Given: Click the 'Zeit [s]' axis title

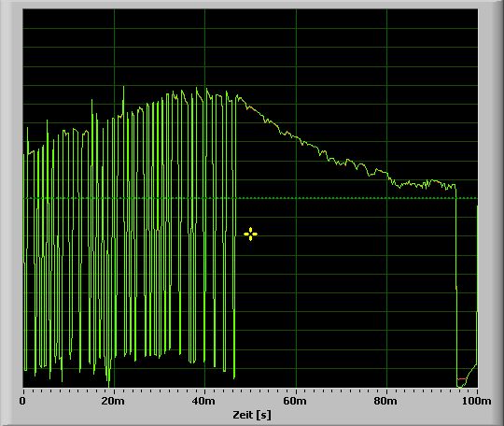Looking at the screenshot, I should (252, 415).
